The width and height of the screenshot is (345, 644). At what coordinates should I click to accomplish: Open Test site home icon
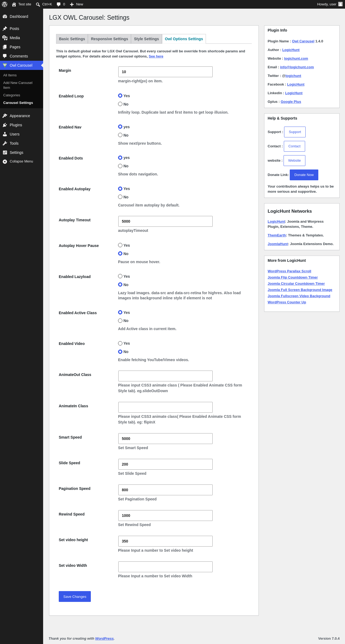point(14,4)
